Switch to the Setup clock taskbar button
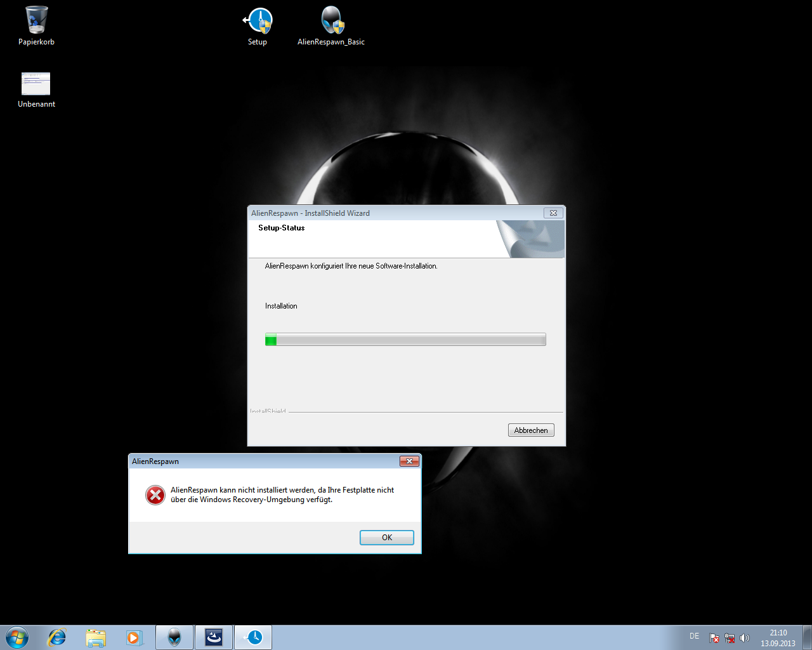The height and width of the screenshot is (650, 812). tap(253, 637)
